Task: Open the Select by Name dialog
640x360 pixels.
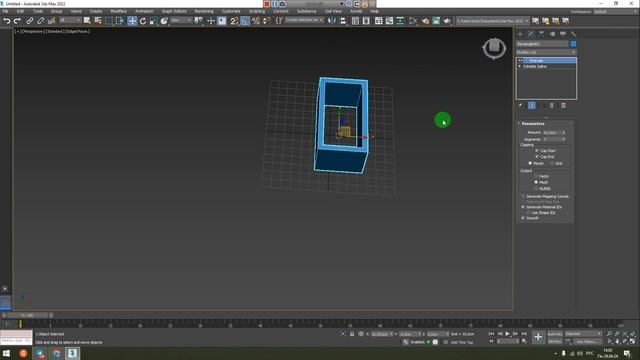Action: [98, 20]
